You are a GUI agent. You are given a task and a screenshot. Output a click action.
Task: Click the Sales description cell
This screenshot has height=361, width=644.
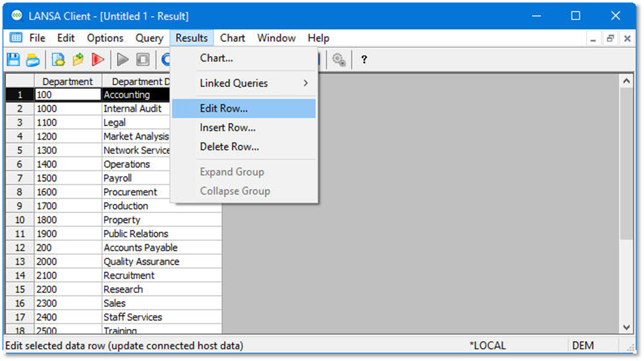[x=162, y=304]
